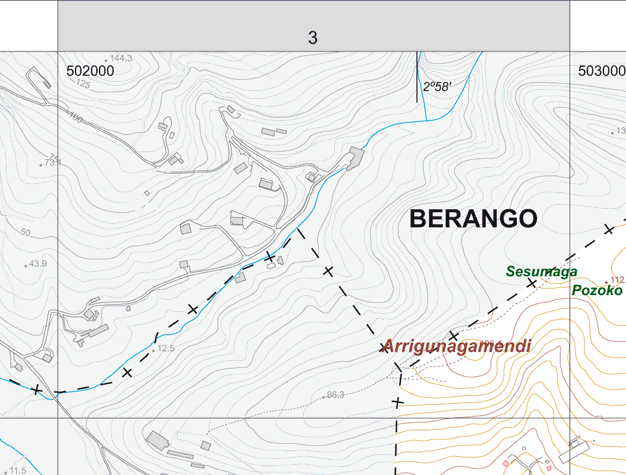Viewport: 626px width, 475px height.
Task: Click the BERANGO municipality label
Action: point(473,219)
